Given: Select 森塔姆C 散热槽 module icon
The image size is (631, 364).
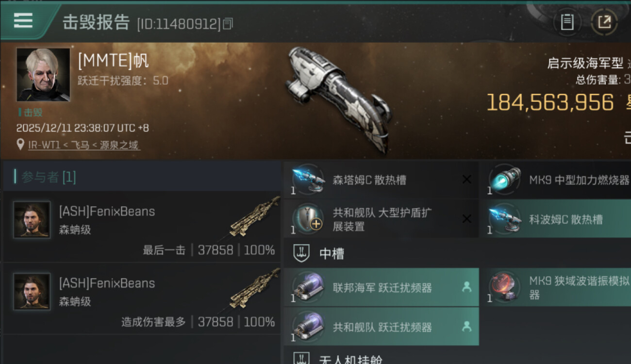Looking at the screenshot, I should coord(307,179).
